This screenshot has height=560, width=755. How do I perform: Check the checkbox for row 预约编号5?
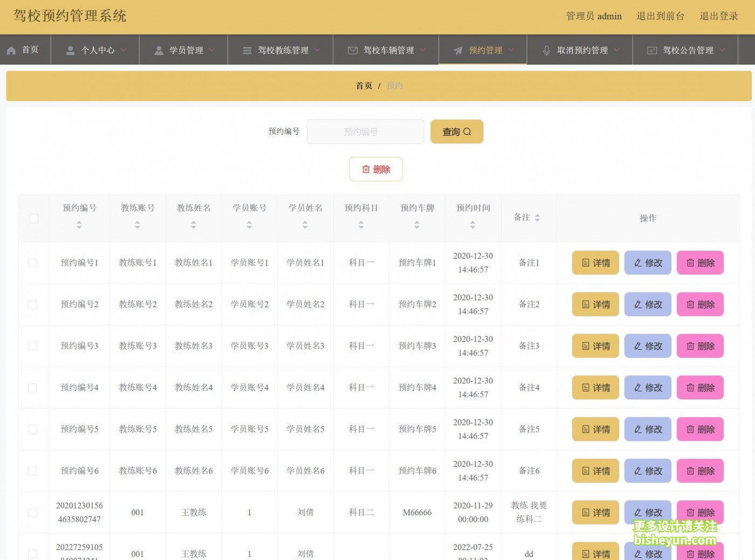32,430
